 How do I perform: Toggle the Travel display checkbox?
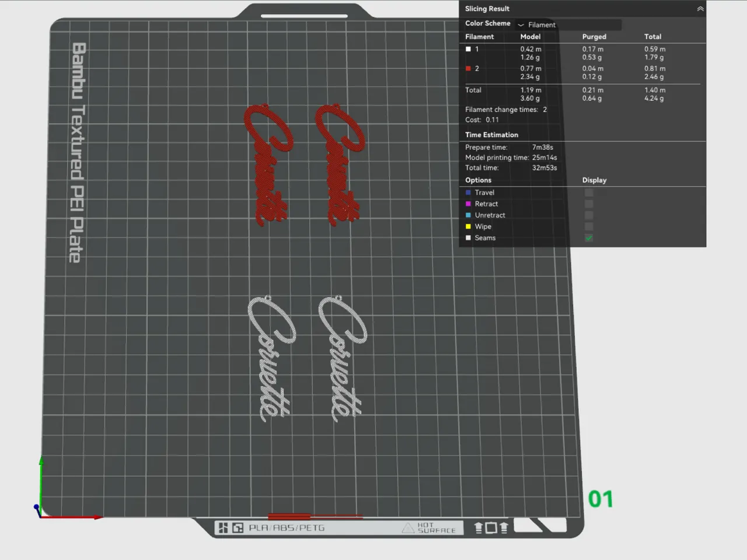coord(589,192)
